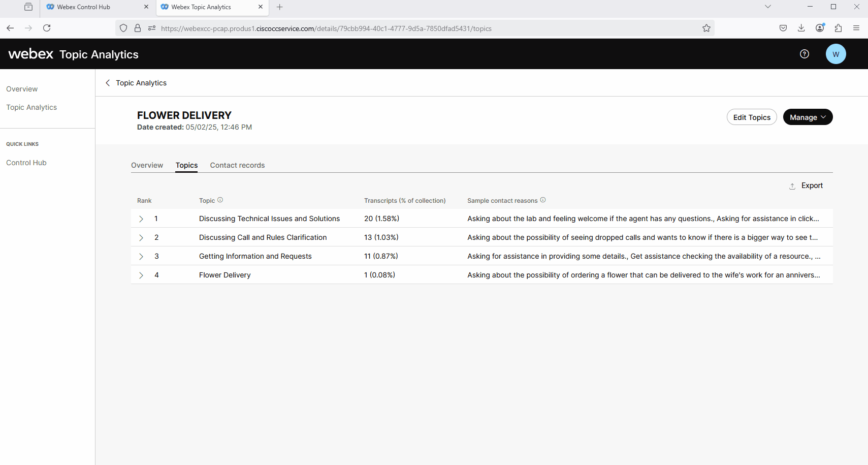The image size is (868, 465).
Task: Click the back arrow beside Topic Analytics
Action: pyautogui.click(x=108, y=83)
